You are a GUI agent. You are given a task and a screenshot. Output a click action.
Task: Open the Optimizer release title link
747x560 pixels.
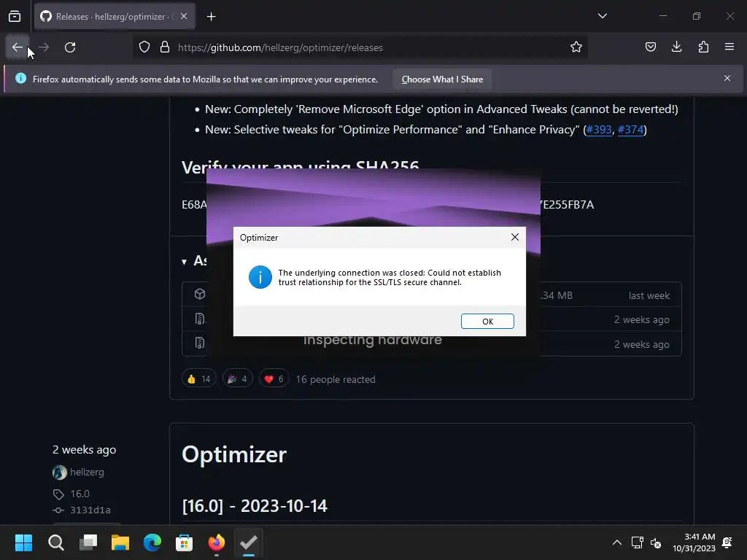coord(234,454)
